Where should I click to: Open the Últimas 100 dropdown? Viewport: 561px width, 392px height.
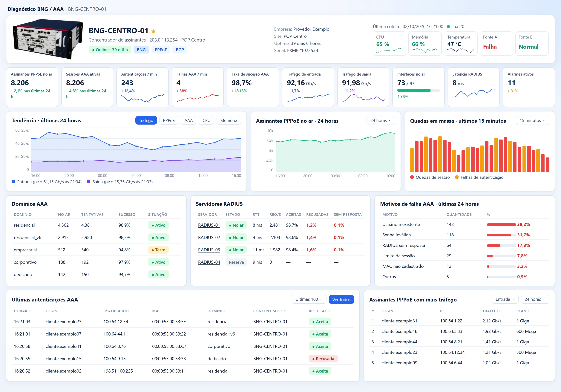pyautogui.click(x=309, y=299)
